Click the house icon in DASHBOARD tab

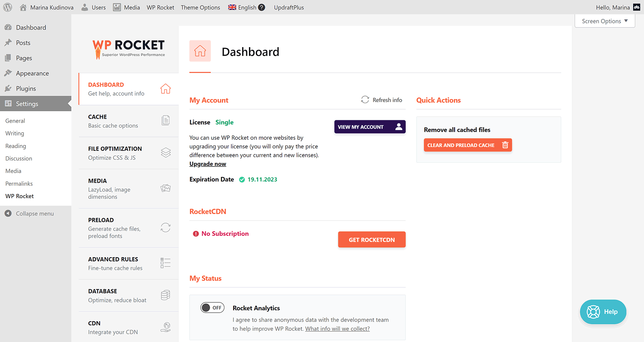point(165,89)
